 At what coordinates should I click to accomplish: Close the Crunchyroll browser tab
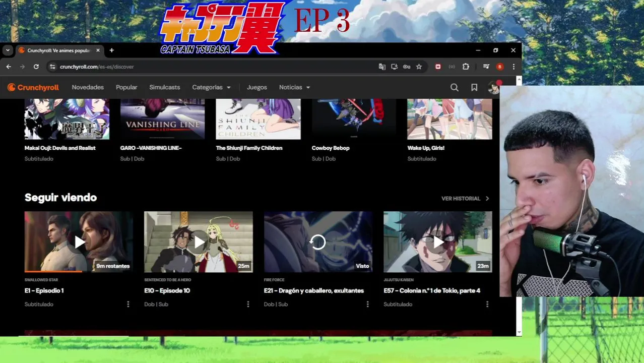coord(98,50)
